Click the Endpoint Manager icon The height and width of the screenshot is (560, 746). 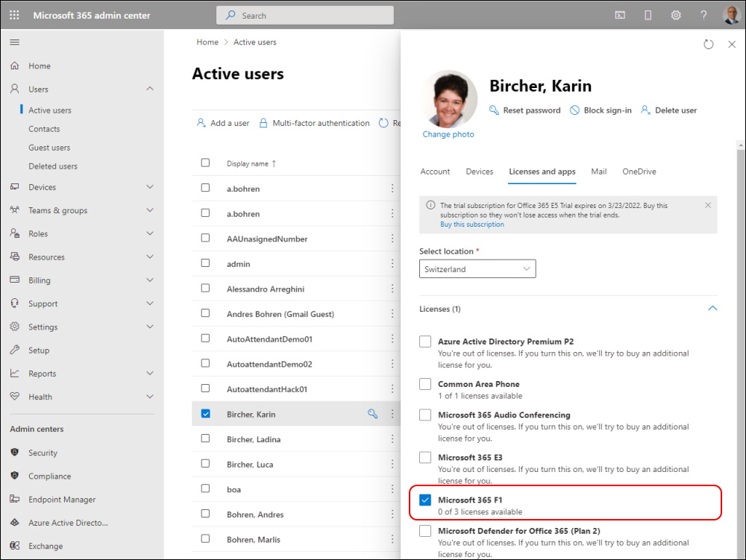15,499
